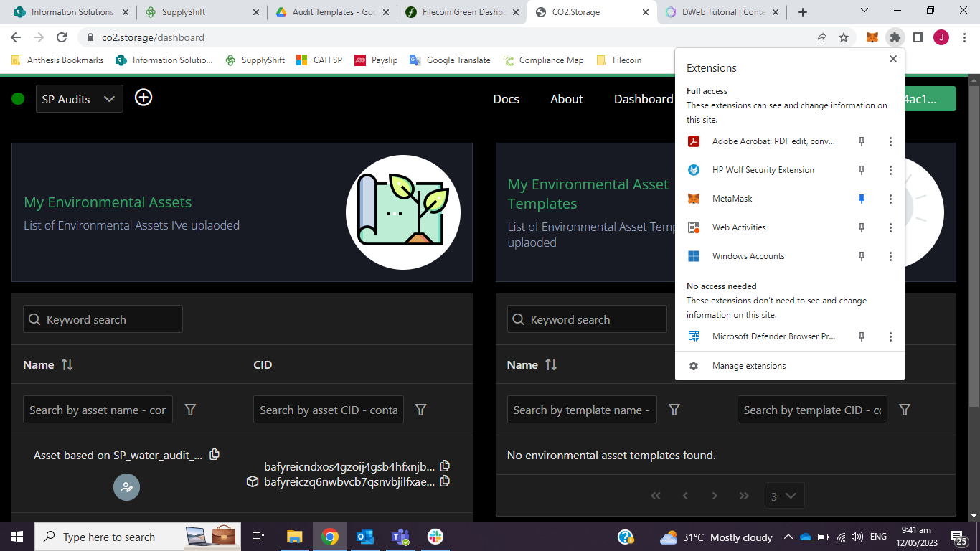Open the filter funnel icon for asset name search
Image resolution: width=980 pixels, height=551 pixels.
click(190, 409)
